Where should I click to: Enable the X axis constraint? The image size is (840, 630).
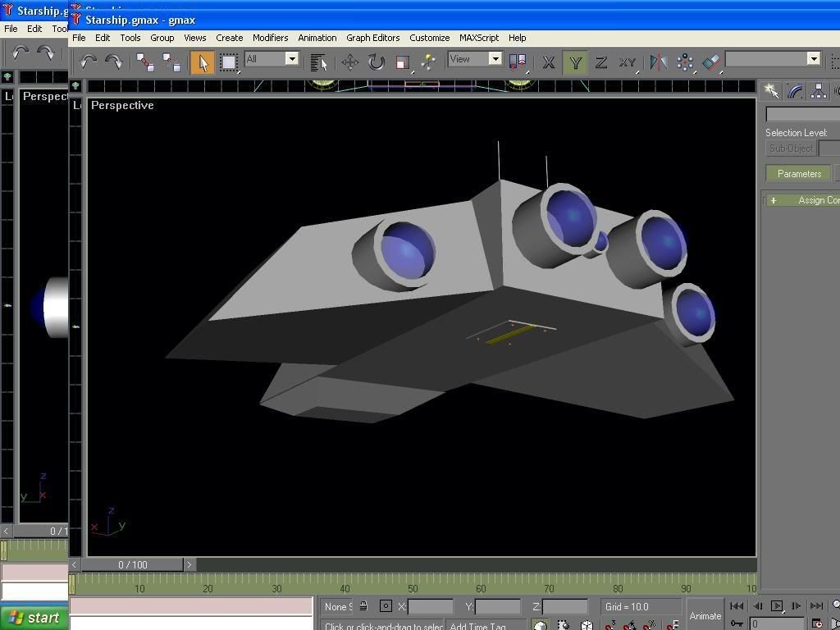coord(548,62)
